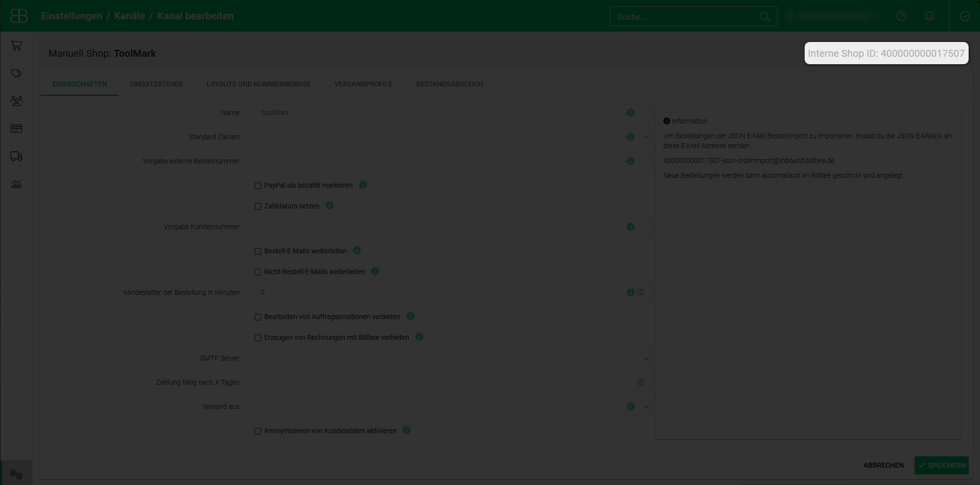Screen dimensions: 980x485
Task: Show info for Vorgabe Kundennummer
Action: point(631,227)
